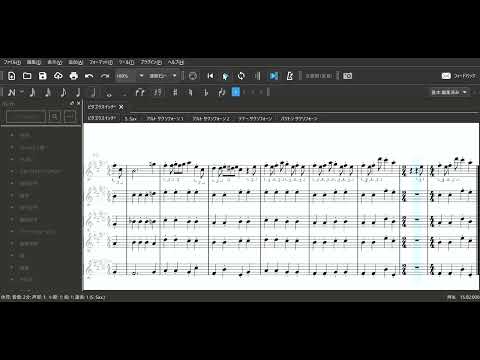Flip the stem direction
The width and height of the screenshot is (480, 360).
tap(221, 92)
